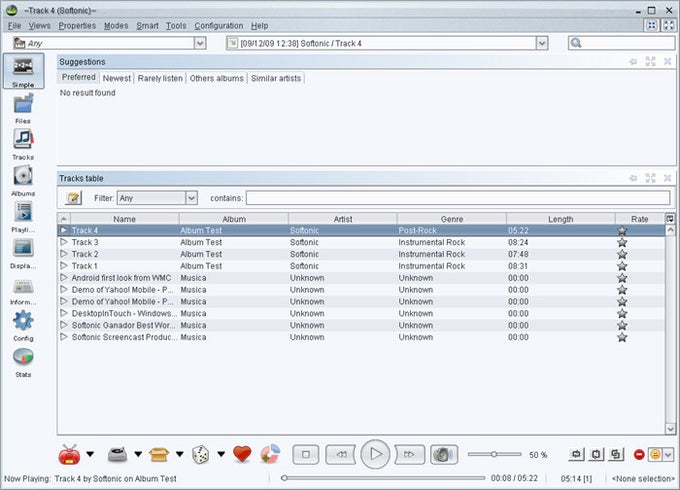The image size is (680, 490).
Task: Switch to the Newest suggestions tab
Action: click(117, 78)
